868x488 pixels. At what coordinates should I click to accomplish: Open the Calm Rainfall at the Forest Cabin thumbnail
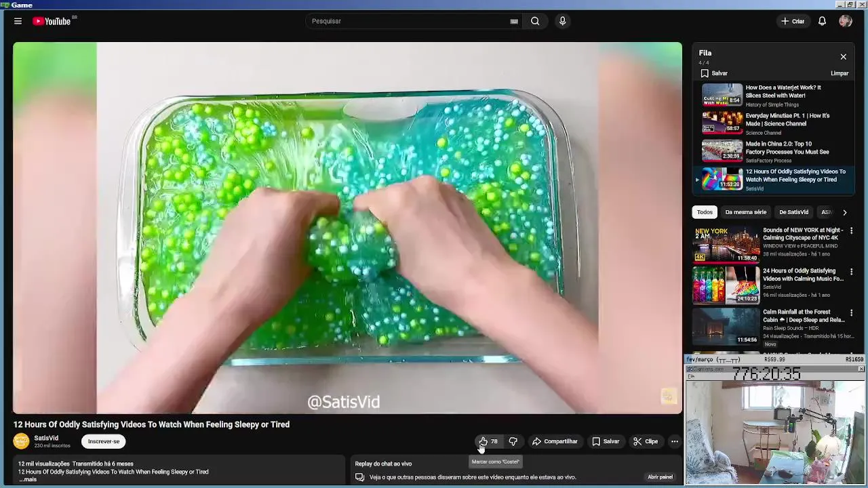point(726,325)
